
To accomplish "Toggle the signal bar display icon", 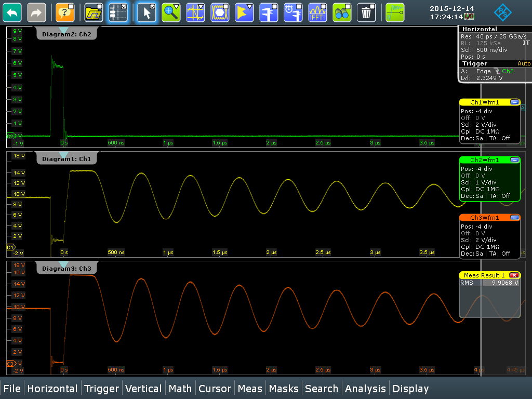I will (x=118, y=12).
